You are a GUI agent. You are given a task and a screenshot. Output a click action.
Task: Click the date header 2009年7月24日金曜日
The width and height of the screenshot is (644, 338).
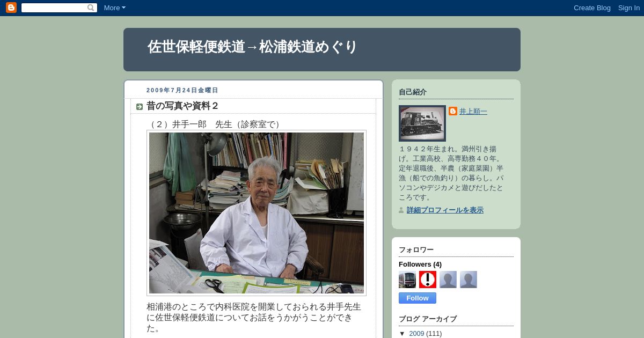coord(182,90)
